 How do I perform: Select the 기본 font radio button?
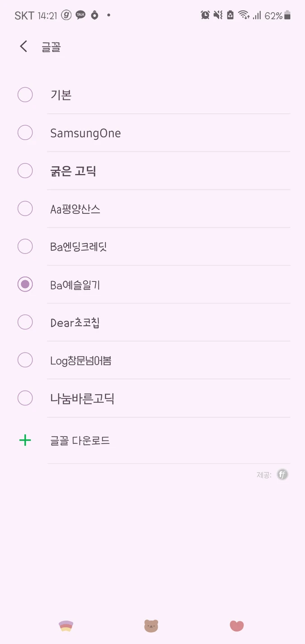click(x=25, y=95)
